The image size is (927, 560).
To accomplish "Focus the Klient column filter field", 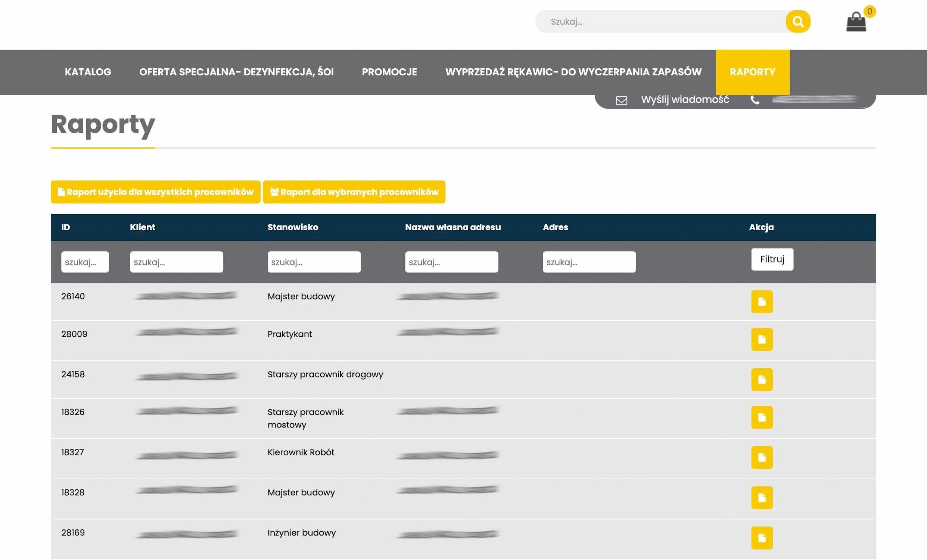I will [176, 261].
